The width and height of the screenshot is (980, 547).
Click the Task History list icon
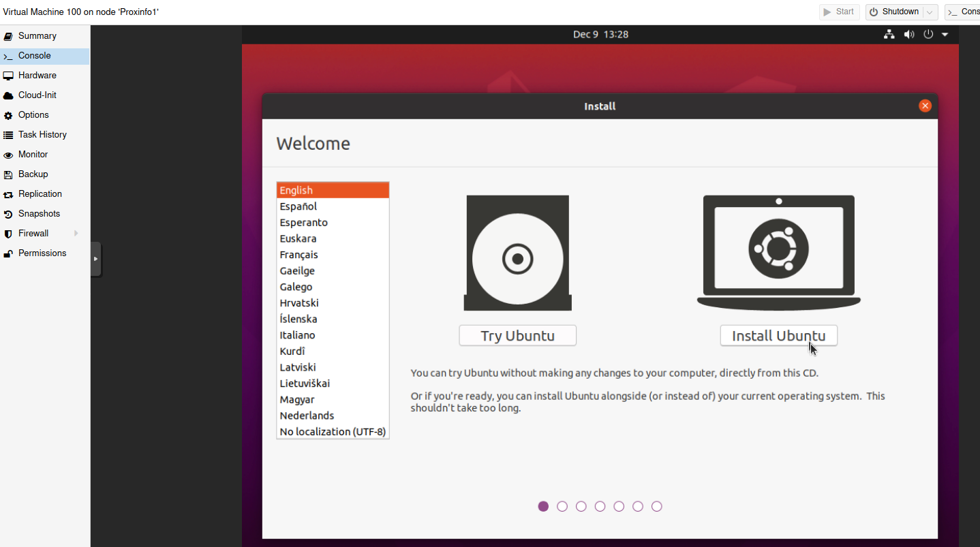click(8, 136)
